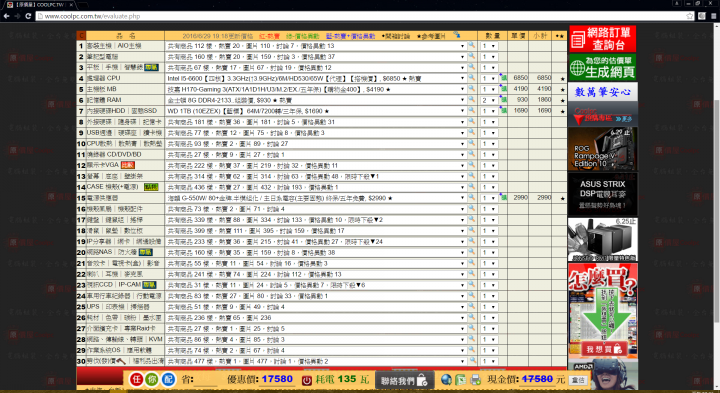Click magnifier icon in UPS row 25
This screenshot has width=720, height=393.
pyautogui.click(x=472, y=306)
